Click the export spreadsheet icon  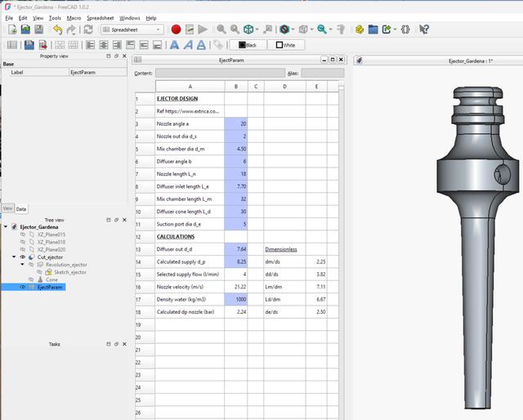pyautogui.click(x=42, y=45)
